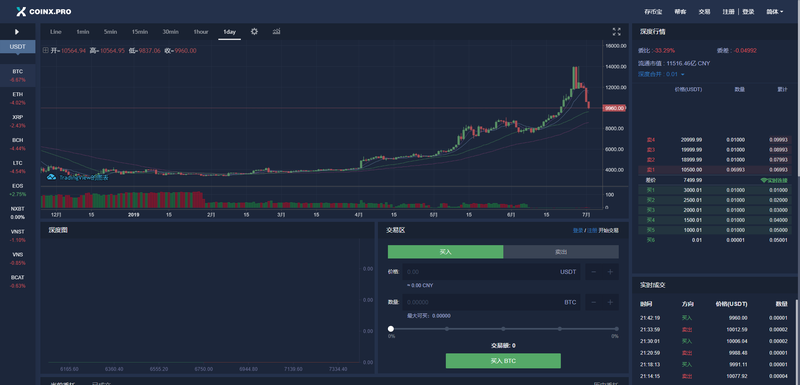Click buy order row priced 1000.01
The width and height of the screenshot is (800, 385).
tap(714, 230)
